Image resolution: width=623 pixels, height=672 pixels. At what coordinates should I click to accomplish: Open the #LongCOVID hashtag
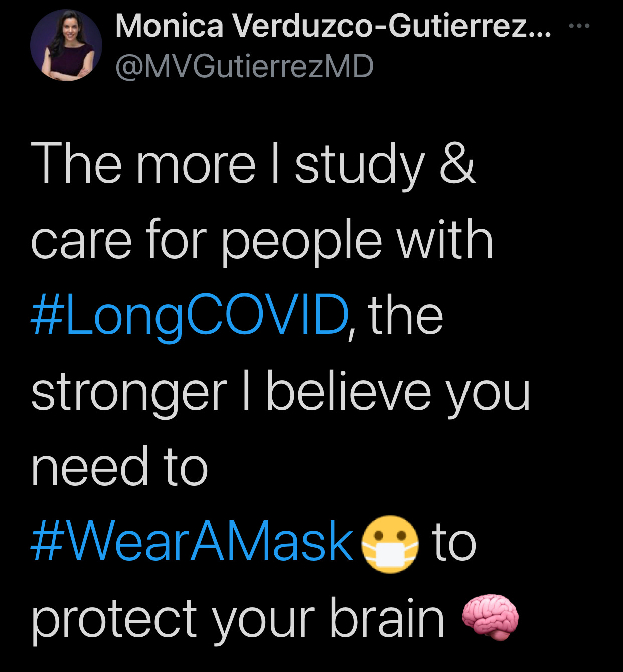coord(190,315)
